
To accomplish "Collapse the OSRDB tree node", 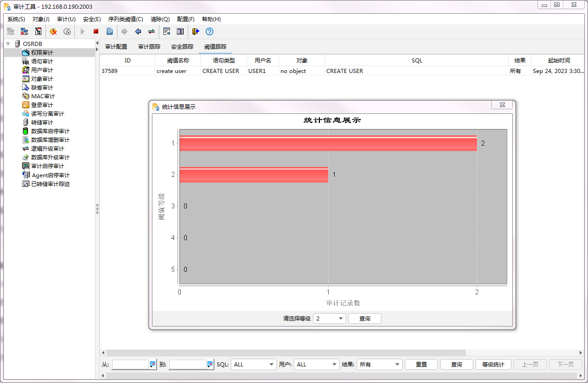I will click(x=8, y=44).
